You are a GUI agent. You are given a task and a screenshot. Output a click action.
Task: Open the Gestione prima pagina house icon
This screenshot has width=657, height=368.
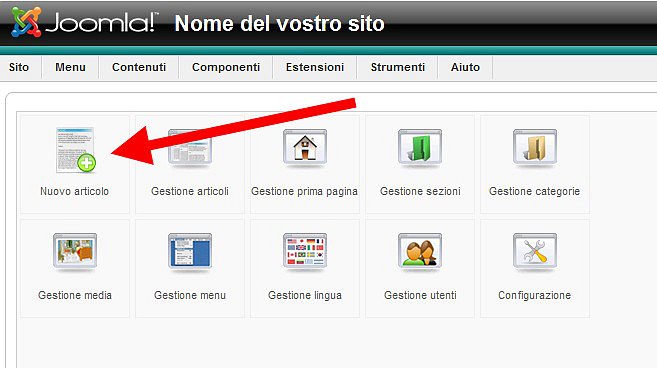click(305, 148)
